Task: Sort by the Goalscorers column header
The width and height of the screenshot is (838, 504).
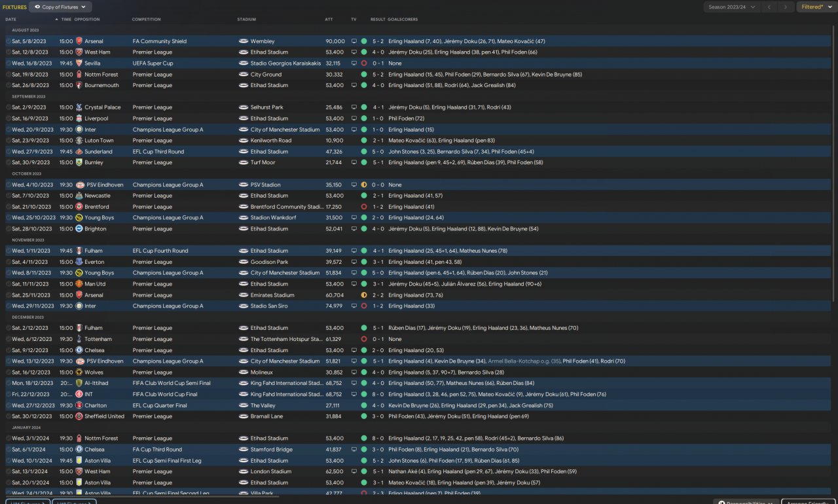Action: (x=403, y=20)
